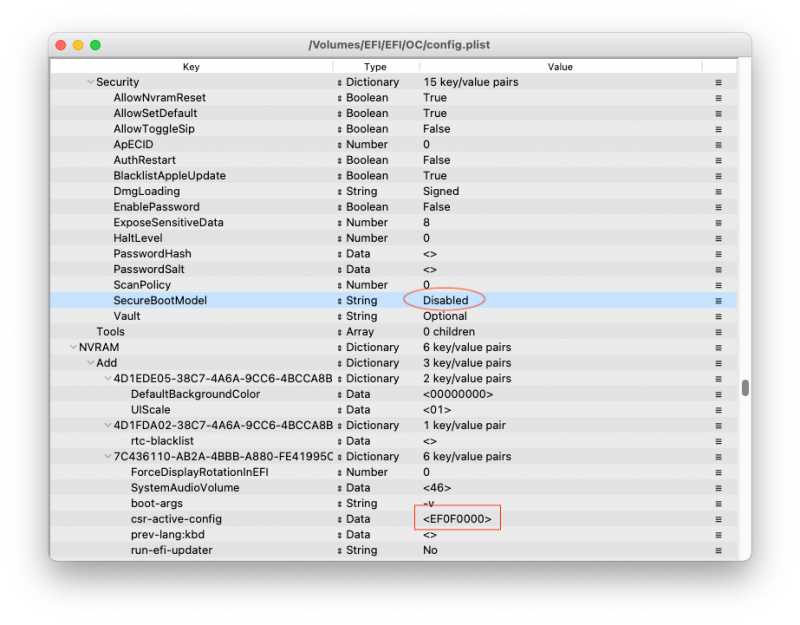Image resolution: width=800 pixels, height=625 pixels.
Task: Click the row menu icon beside SecureBootModel
Action: [x=717, y=300]
